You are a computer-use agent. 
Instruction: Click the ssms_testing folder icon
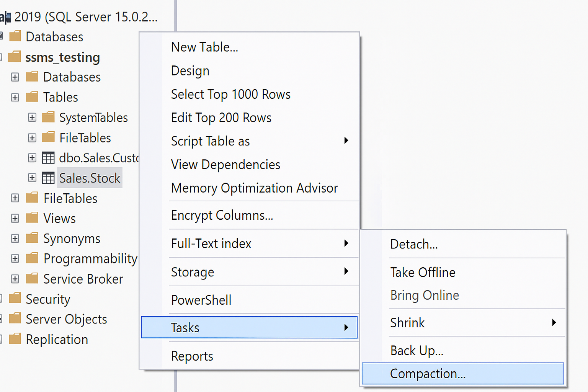pyautogui.click(x=15, y=57)
